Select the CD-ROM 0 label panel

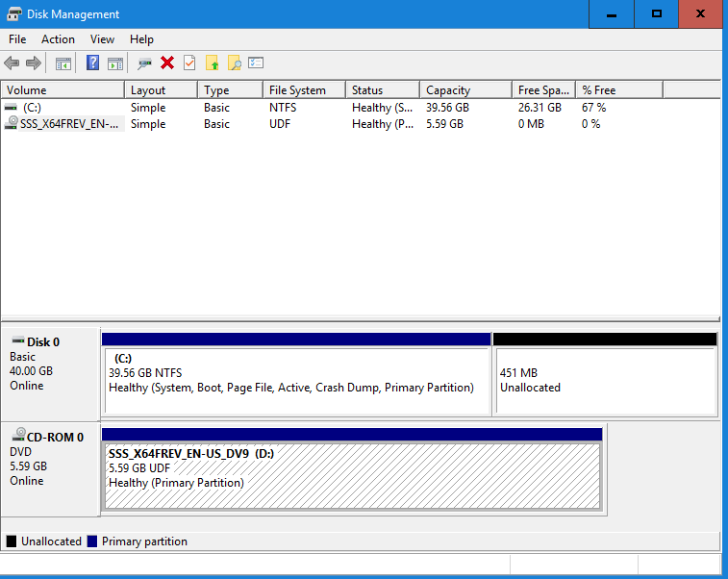(x=50, y=469)
